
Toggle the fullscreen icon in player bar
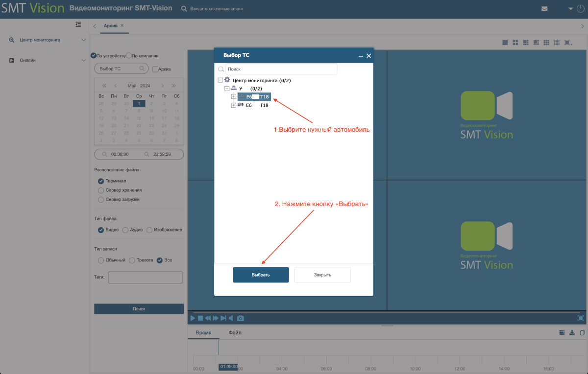tap(581, 318)
